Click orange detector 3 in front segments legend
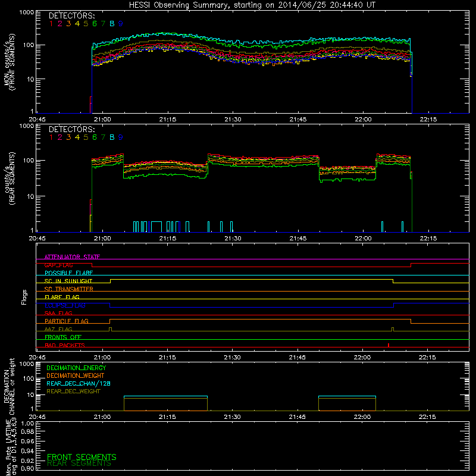476x476 pixels. (68, 23)
